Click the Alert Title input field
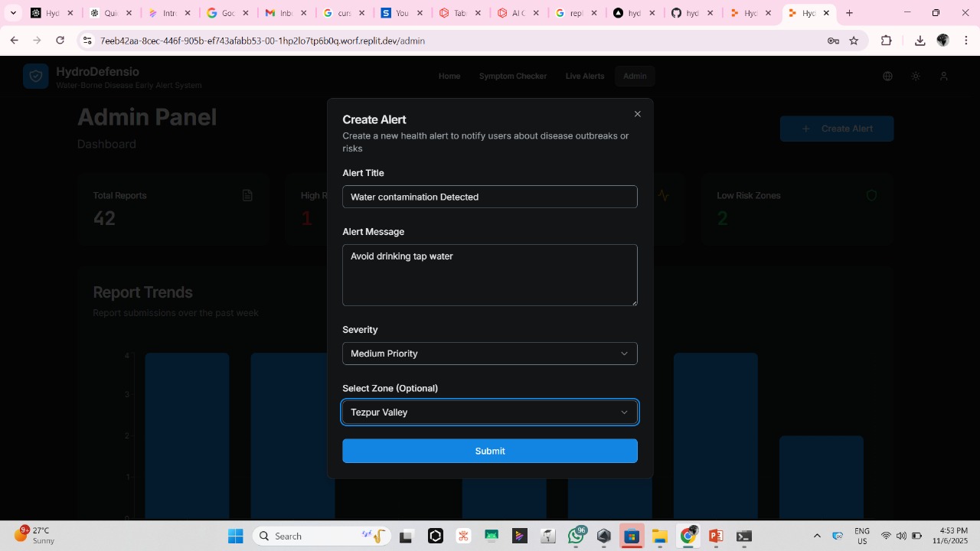 pyautogui.click(x=489, y=197)
